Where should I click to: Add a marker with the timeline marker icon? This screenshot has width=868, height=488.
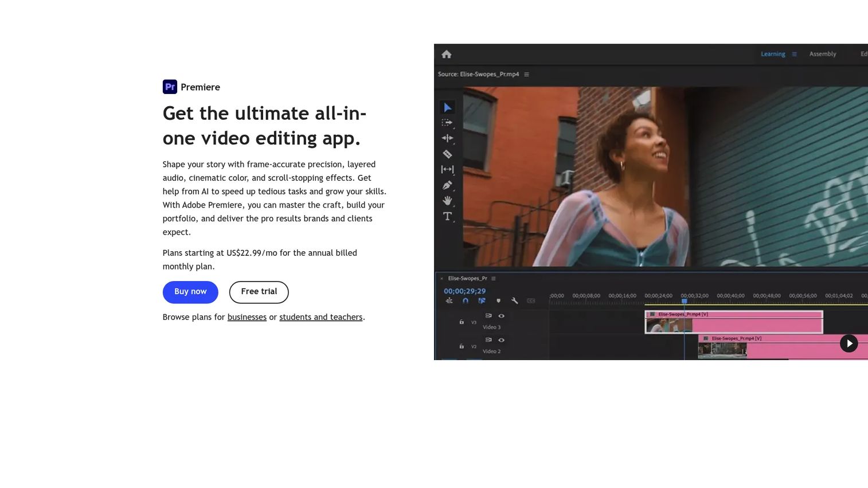tap(498, 300)
